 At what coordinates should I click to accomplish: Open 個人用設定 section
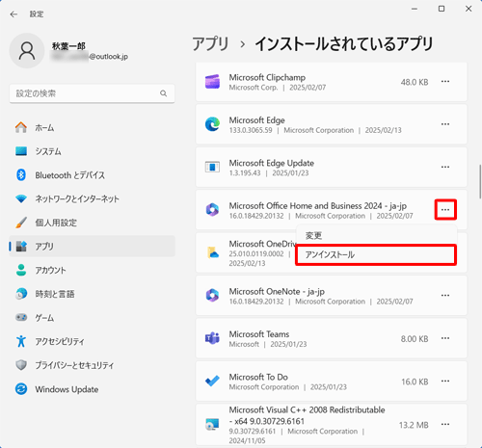pos(92,223)
